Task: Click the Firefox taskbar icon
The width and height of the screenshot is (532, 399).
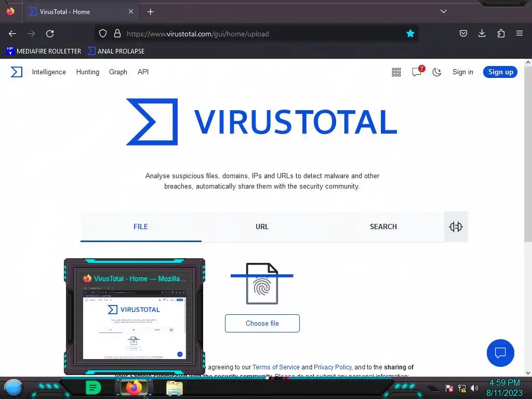Action: [134, 388]
